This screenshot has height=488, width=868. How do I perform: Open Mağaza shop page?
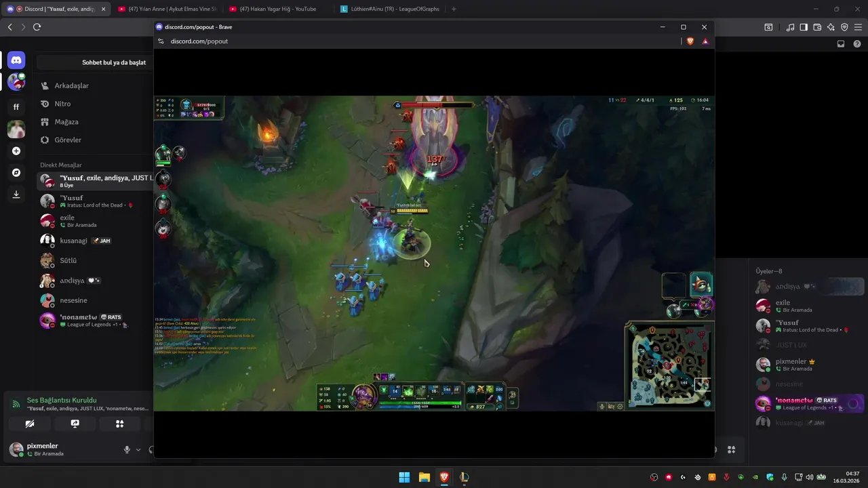pos(95,122)
